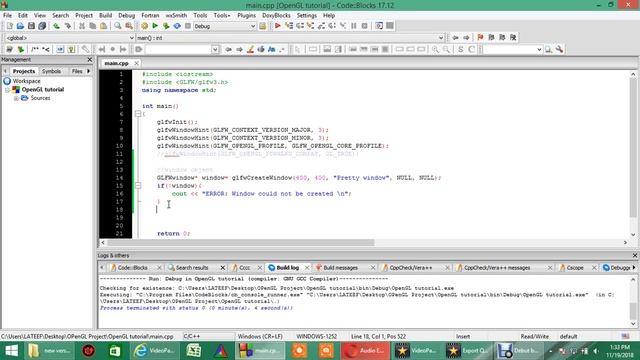Close the main.cpp editor tab
640x360 pixels.
(136, 63)
